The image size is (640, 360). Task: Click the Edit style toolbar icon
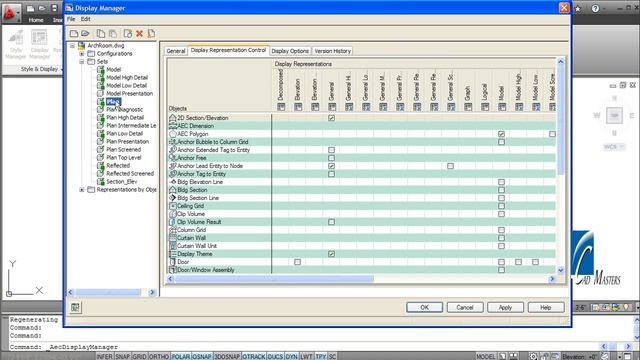coord(128,33)
